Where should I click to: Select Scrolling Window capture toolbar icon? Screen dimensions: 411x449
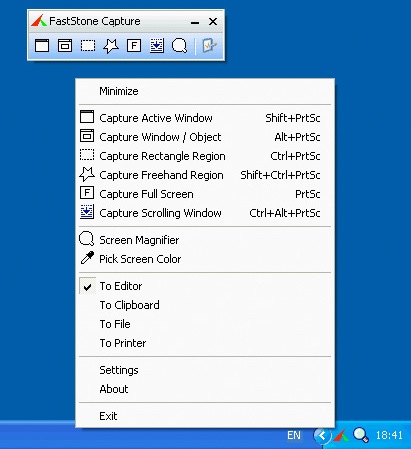(157, 46)
